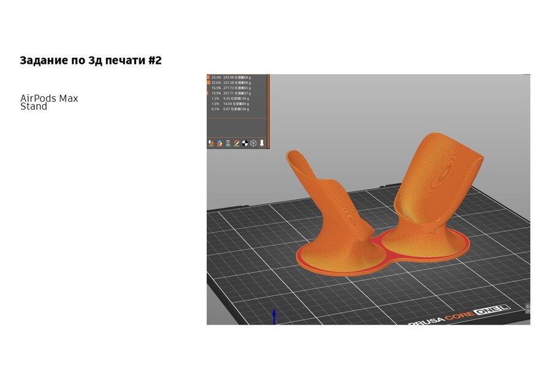Toggle the black-white center of gravity icon
Screen dimensions: 552x392
(245, 143)
